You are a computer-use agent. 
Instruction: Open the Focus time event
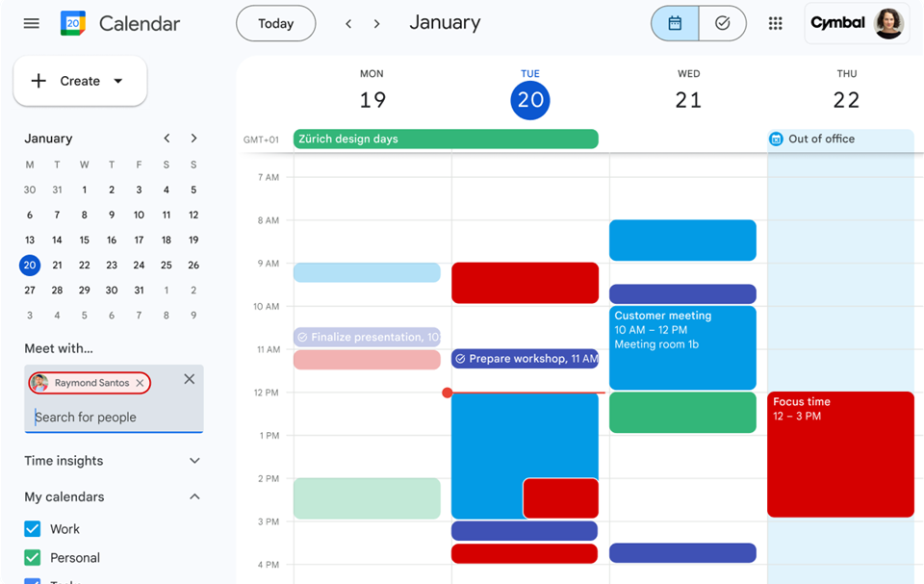[840, 454]
